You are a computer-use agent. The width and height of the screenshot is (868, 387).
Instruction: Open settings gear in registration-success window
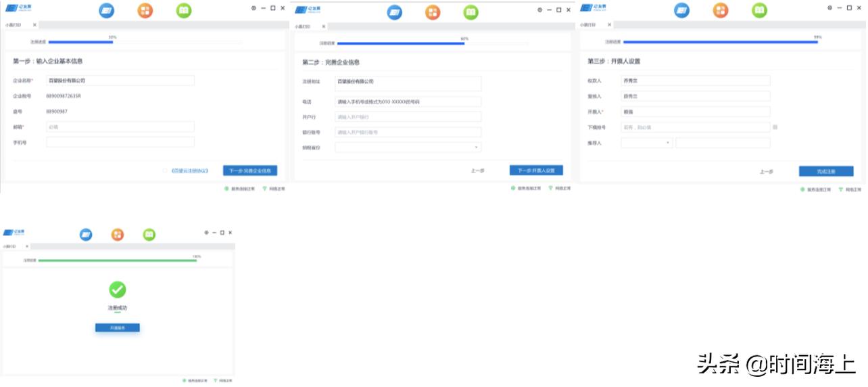207,232
